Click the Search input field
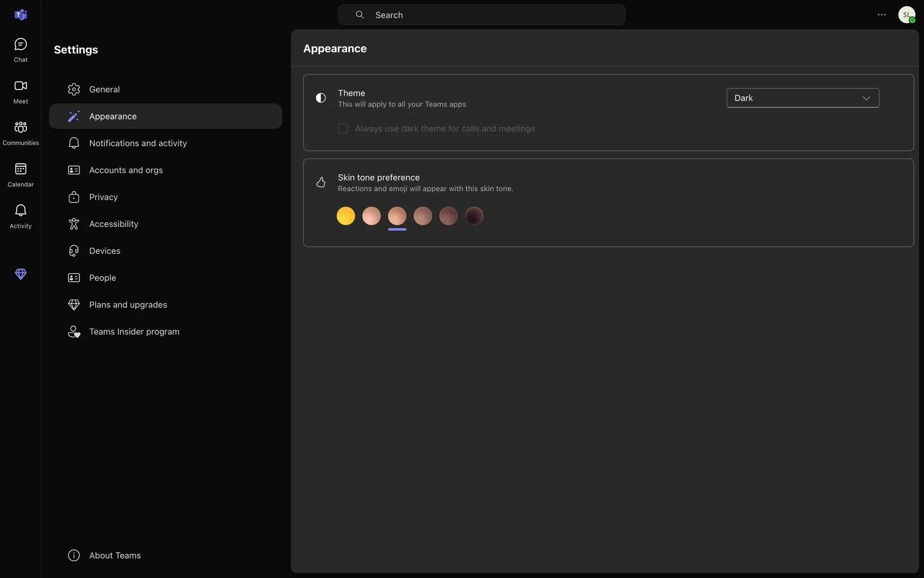The image size is (924, 578). pos(481,15)
